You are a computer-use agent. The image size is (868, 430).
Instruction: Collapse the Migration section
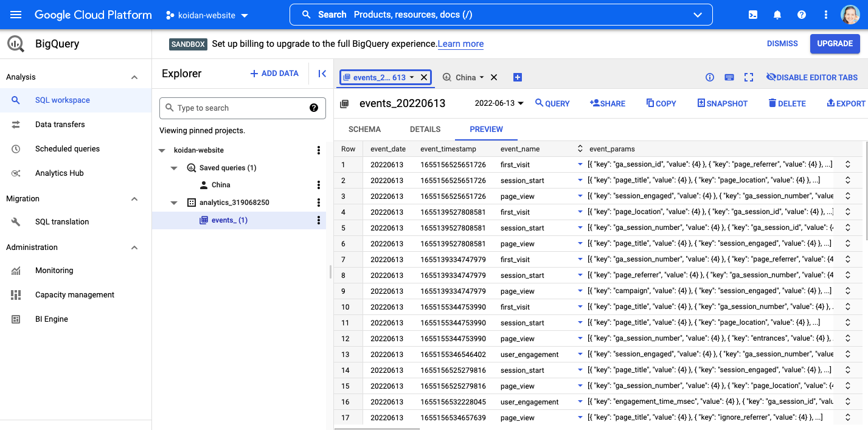pos(134,199)
